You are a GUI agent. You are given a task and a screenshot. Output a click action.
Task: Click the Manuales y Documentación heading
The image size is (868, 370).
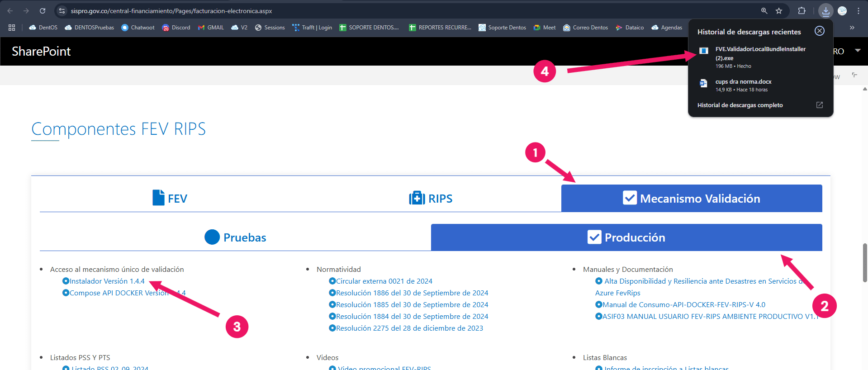point(628,269)
